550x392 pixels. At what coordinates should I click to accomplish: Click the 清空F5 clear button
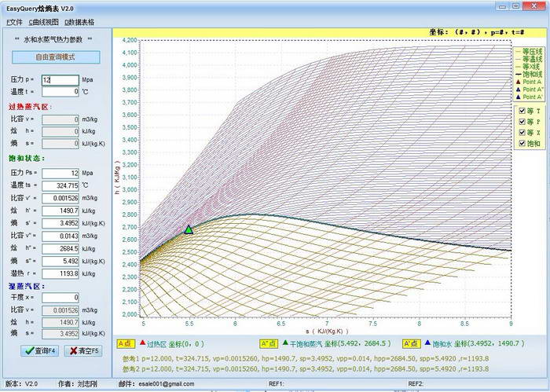(x=82, y=350)
